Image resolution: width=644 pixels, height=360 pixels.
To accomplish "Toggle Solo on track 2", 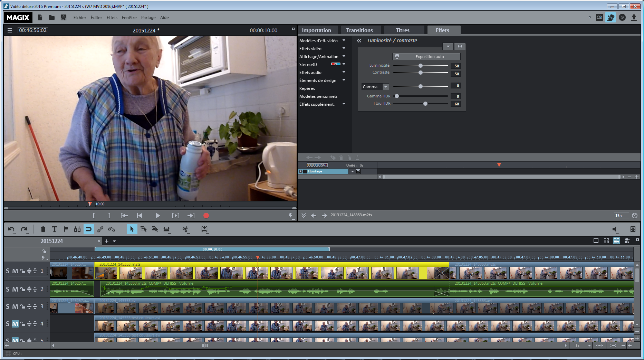I will 8,289.
